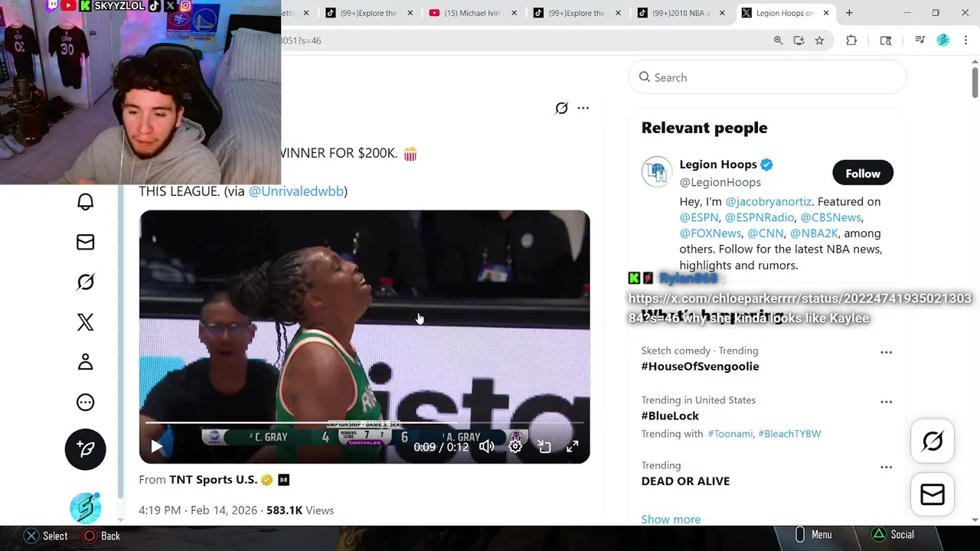The height and width of the screenshot is (551, 980).
Task: Open the Notifications bell in X sidebar
Action: (85, 202)
